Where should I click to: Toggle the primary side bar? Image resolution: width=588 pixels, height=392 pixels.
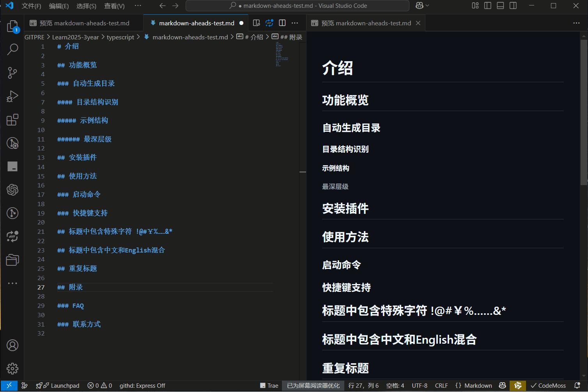tap(488, 5)
